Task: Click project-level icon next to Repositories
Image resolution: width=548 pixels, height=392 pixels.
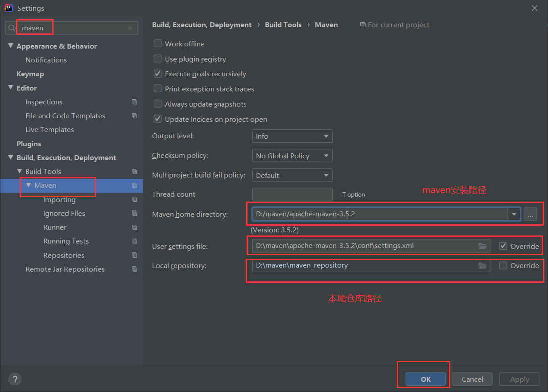Action: (x=134, y=255)
